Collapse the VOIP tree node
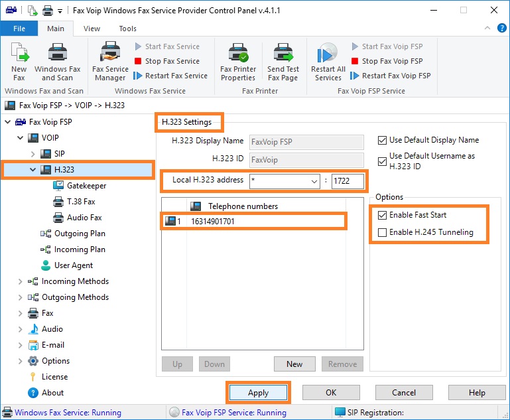Screen dimensions: 510x420 [x=20, y=138]
